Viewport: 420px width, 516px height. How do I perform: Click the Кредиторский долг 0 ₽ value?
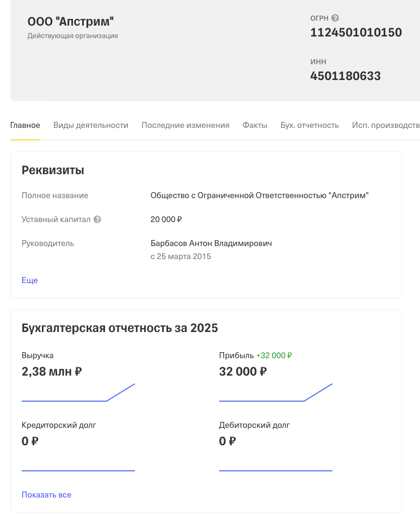pyautogui.click(x=30, y=441)
